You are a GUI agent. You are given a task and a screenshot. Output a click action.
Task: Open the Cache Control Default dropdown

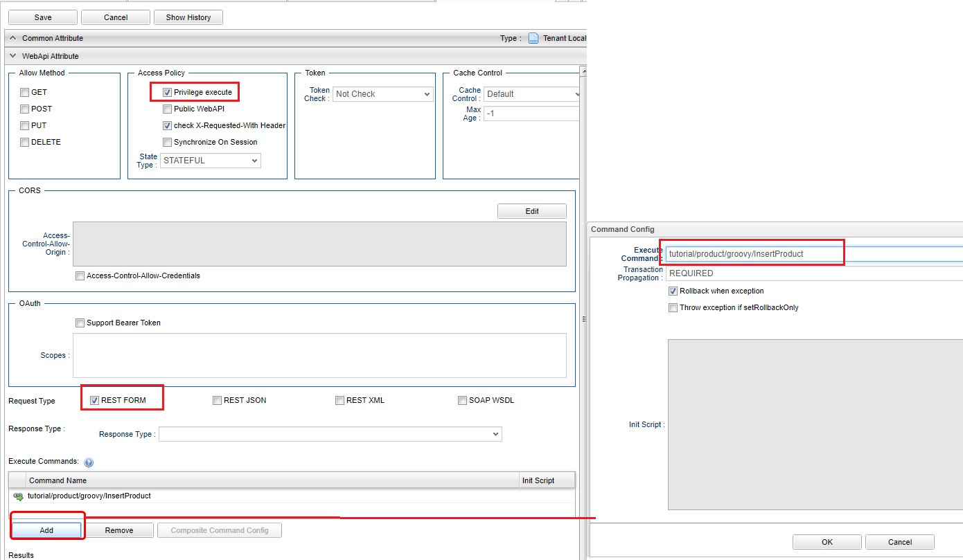[531, 94]
